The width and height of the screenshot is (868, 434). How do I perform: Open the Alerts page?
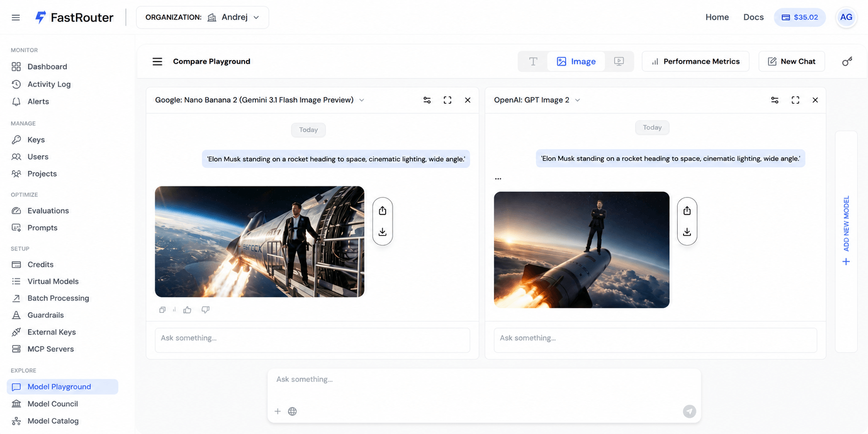[38, 101]
